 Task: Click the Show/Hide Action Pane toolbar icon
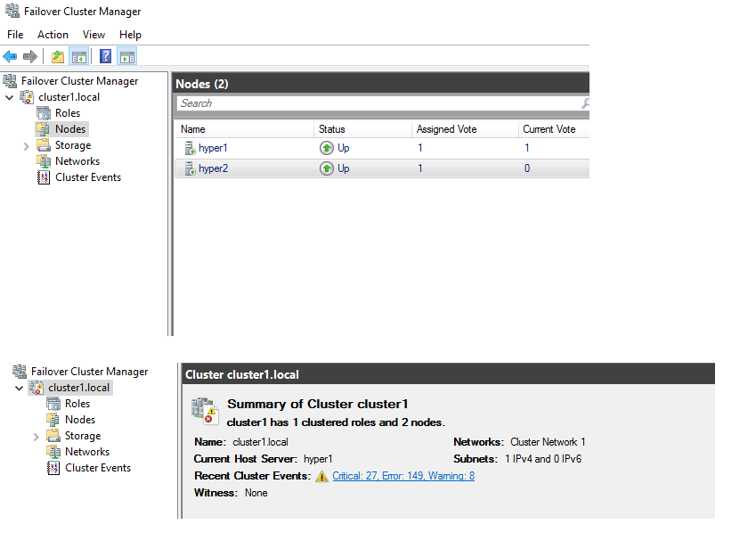126,56
